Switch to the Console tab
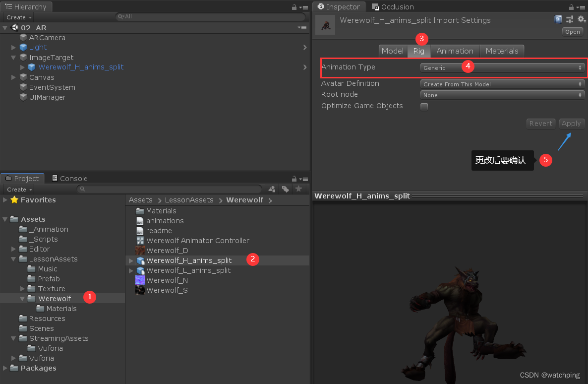This screenshot has height=384, width=588. coord(70,179)
